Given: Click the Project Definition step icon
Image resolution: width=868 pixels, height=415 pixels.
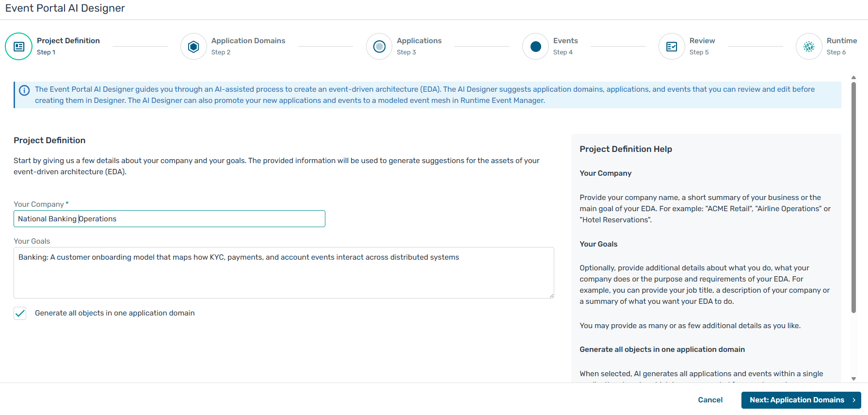Looking at the screenshot, I should 19,47.
